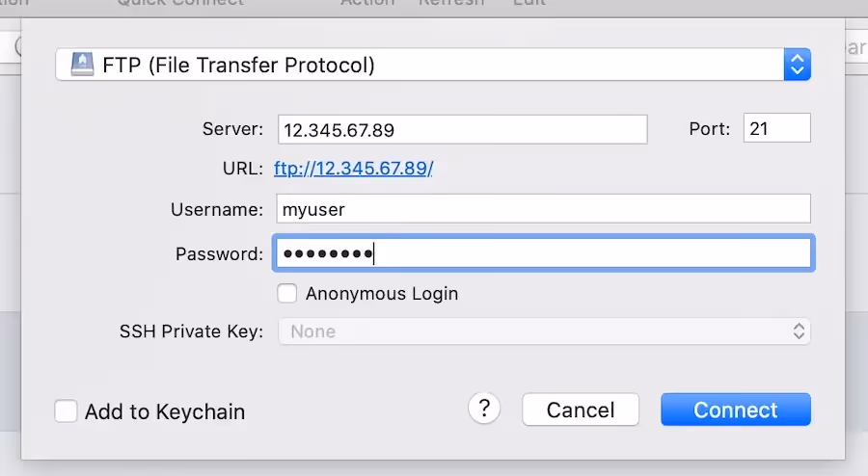Focus the Password field
This screenshot has height=476, width=868.
(544, 253)
